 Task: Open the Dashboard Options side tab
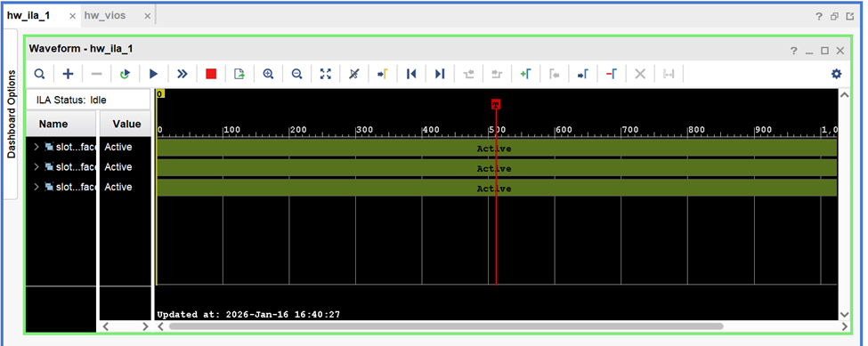tap(11, 115)
